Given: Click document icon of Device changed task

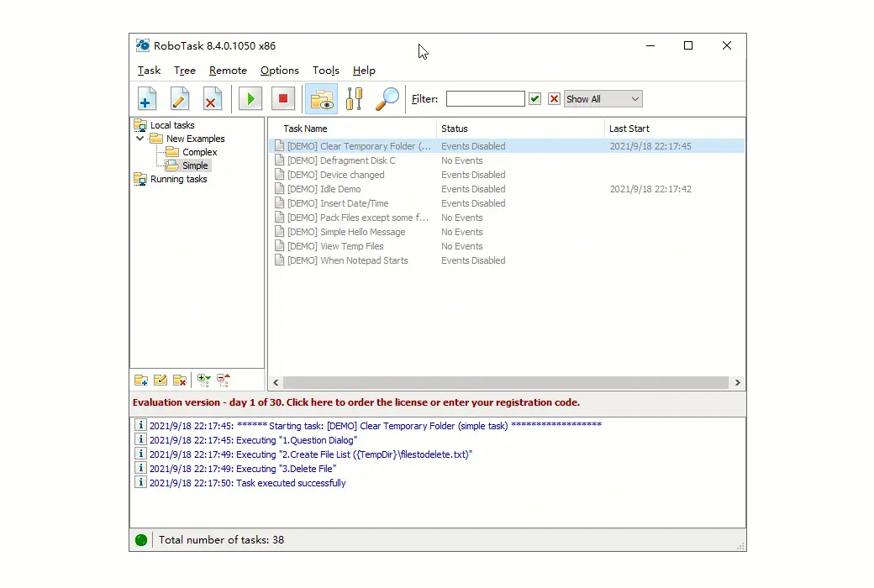Looking at the screenshot, I should [279, 175].
